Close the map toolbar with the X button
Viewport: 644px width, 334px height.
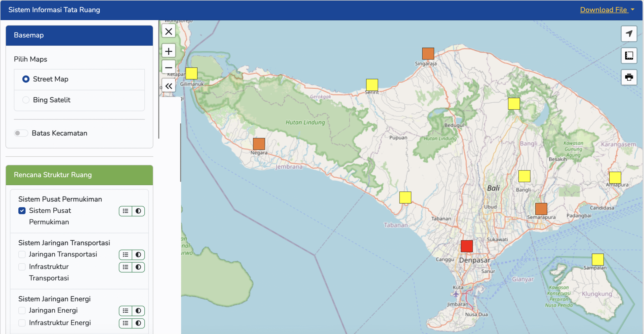[169, 31]
